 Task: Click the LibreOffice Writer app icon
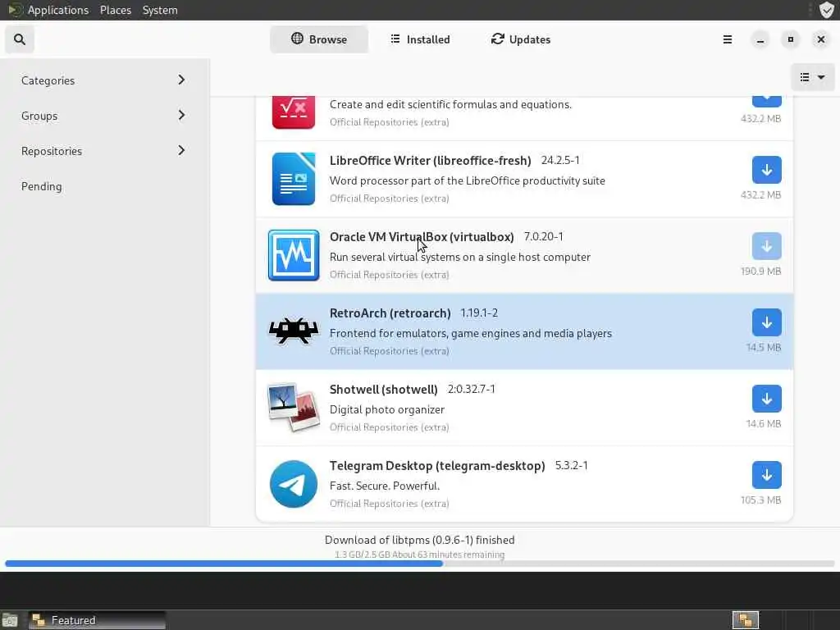[x=294, y=179]
